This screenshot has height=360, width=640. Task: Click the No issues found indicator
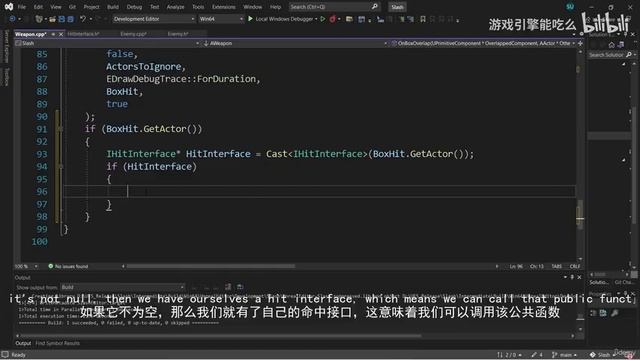[68, 267]
